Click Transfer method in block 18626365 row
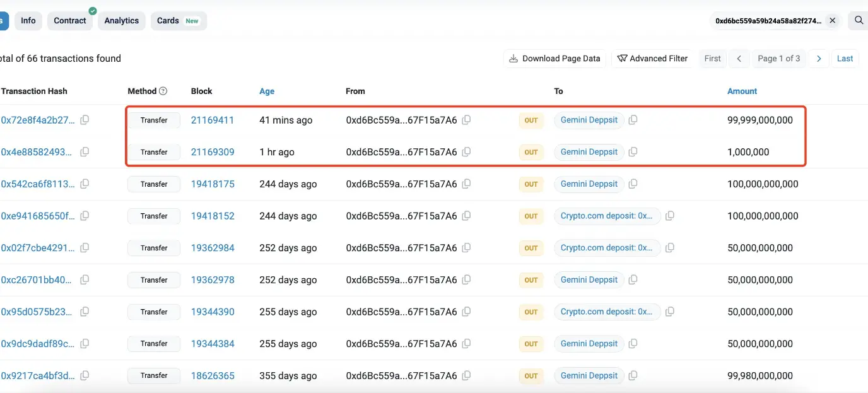The height and width of the screenshot is (393, 868). tap(154, 375)
